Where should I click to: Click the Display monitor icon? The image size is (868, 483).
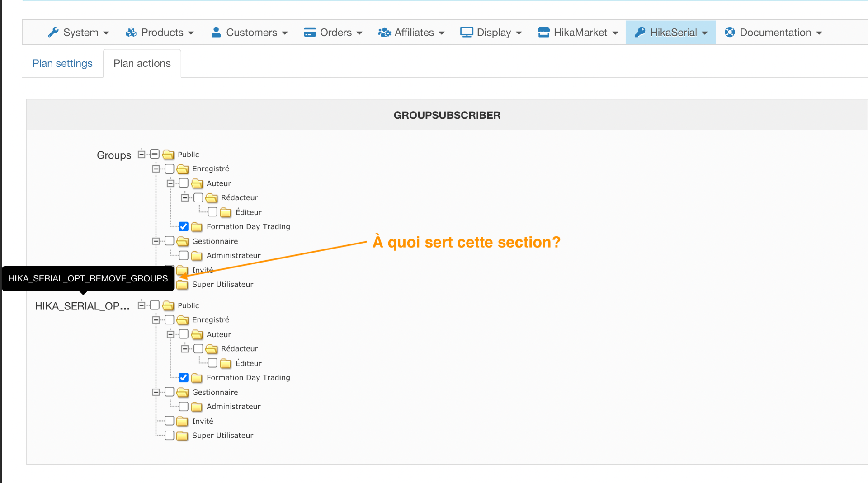(466, 32)
